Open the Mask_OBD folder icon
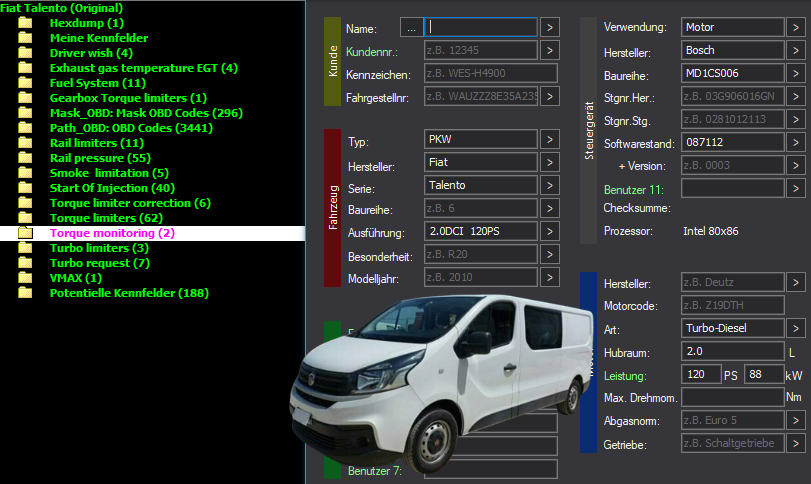Viewport: 811px width, 484px height. tap(25, 113)
